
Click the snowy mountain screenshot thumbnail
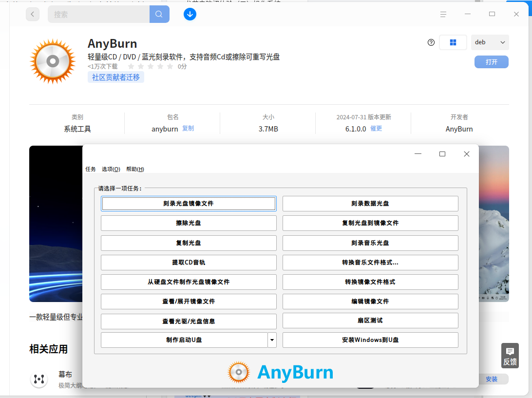[x=494, y=224]
